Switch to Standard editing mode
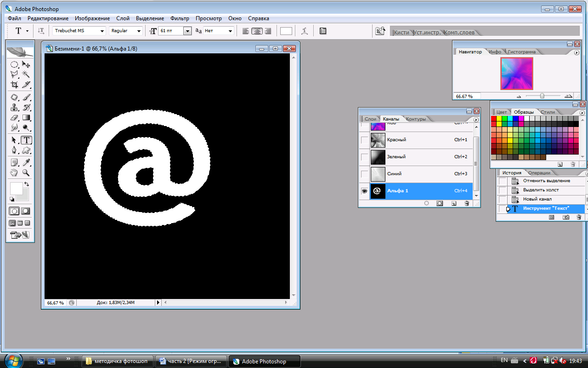Image resolution: width=588 pixels, height=368 pixels. (x=15, y=211)
